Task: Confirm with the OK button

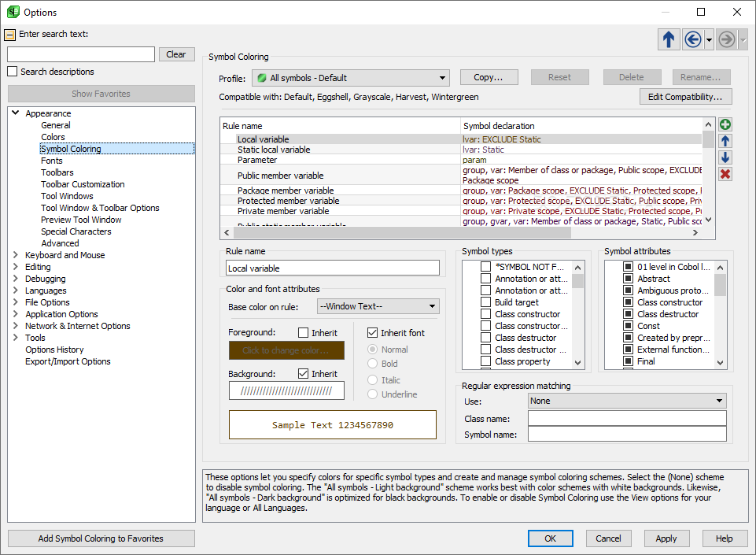Action: (551, 538)
